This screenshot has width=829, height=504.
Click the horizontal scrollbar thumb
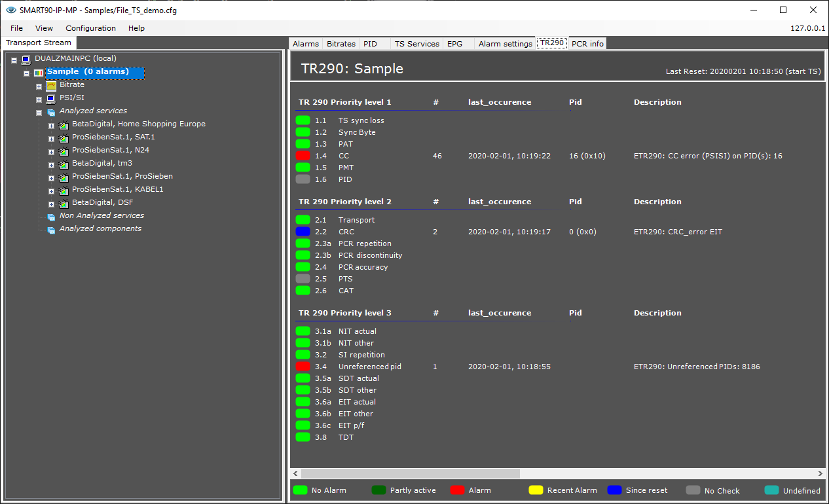click(x=411, y=473)
